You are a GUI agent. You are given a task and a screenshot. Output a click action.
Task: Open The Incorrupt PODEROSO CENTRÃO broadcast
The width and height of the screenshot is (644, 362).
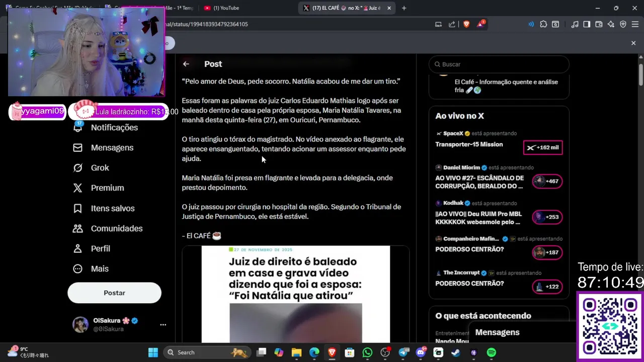point(469,284)
